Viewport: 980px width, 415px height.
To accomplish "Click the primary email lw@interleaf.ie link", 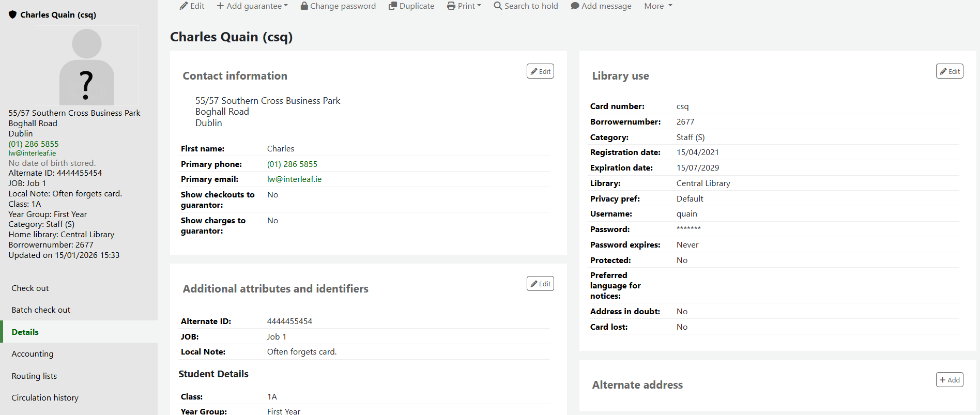I will [x=294, y=179].
